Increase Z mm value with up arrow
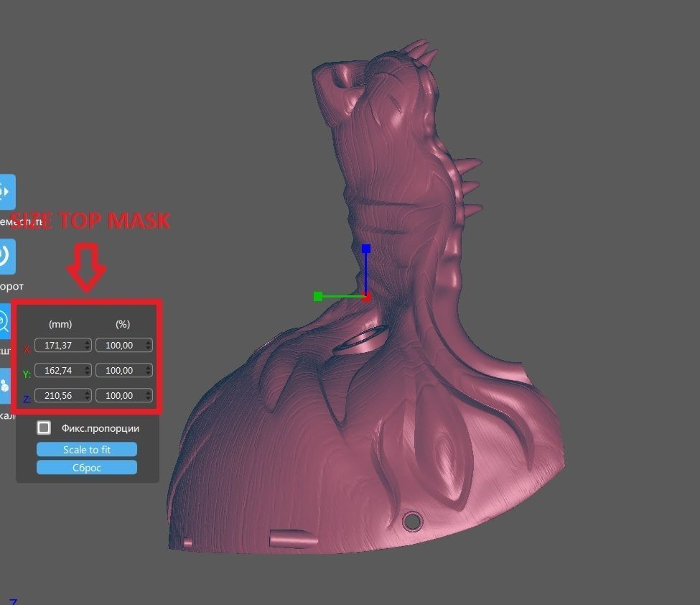 point(87,392)
